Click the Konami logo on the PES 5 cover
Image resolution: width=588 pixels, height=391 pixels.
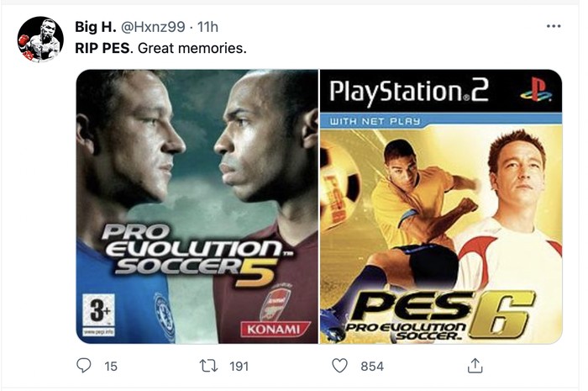coord(270,329)
